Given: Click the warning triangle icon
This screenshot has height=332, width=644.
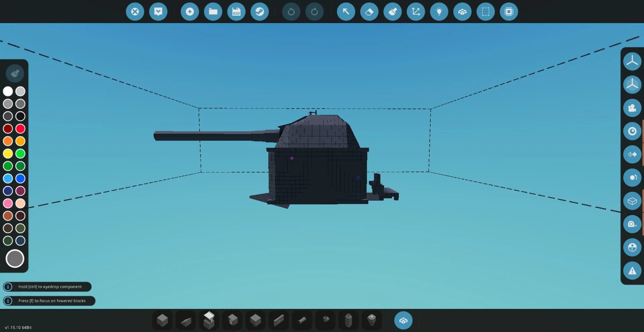Looking at the screenshot, I should pos(632,271).
